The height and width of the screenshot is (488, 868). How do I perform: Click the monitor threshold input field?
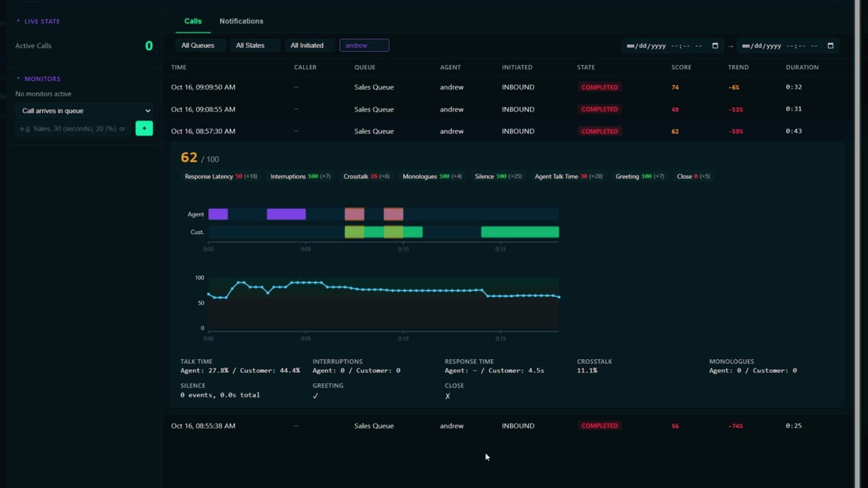click(74, 128)
